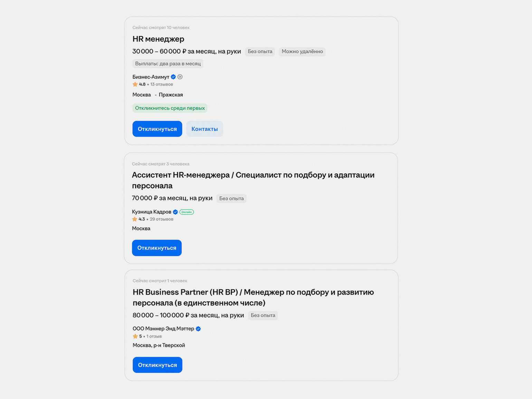Screen dimensions: 532x399
Task: Open Контакты for the HR менеджер vacancy
Action: pos(205,129)
